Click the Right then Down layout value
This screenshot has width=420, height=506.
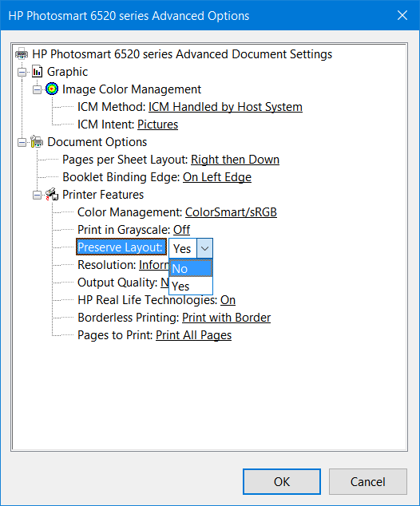tap(235, 160)
